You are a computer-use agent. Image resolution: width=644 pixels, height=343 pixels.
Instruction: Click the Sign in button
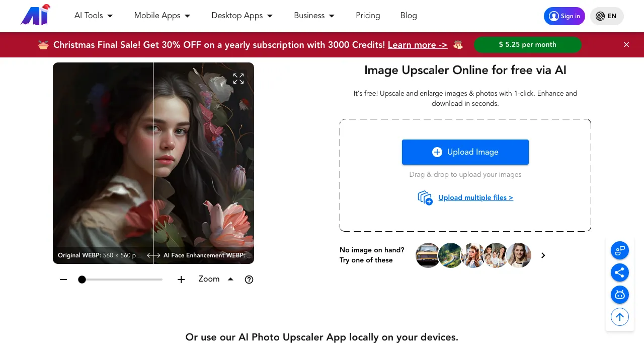pyautogui.click(x=564, y=16)
